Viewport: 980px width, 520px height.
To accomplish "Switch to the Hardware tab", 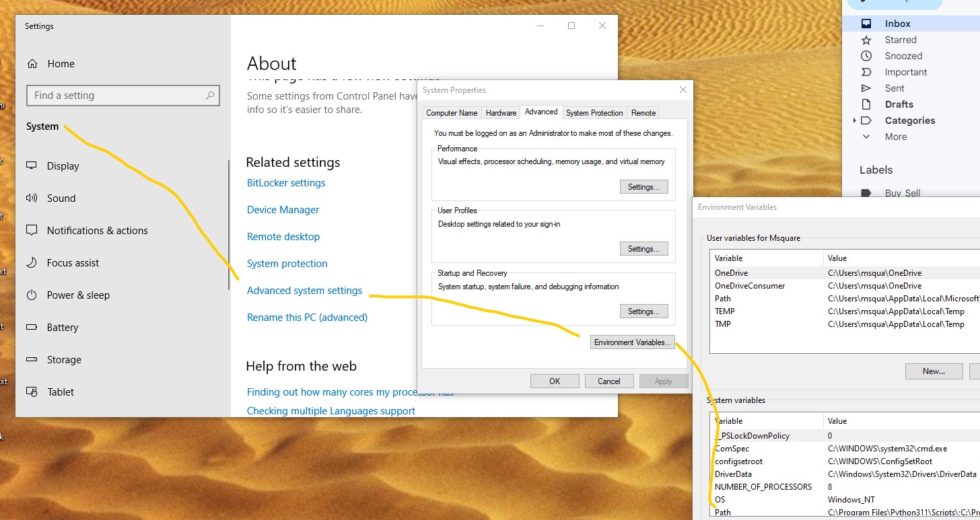I will point(501,113).
